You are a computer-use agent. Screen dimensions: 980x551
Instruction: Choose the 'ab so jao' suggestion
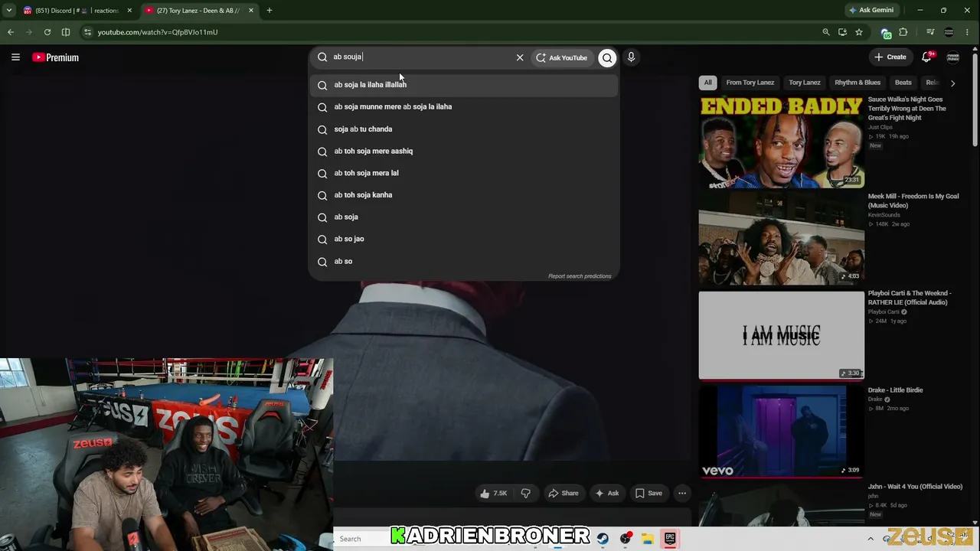463,240
